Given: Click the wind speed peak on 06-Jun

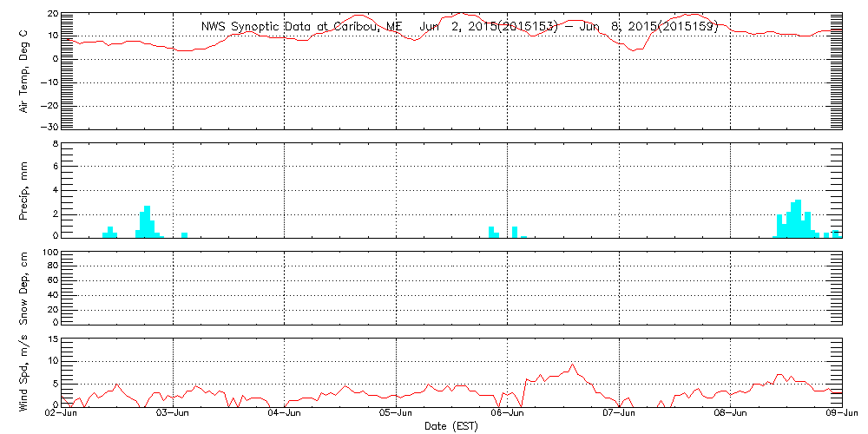Looking at the screenshot, I should tap(572, 364).
